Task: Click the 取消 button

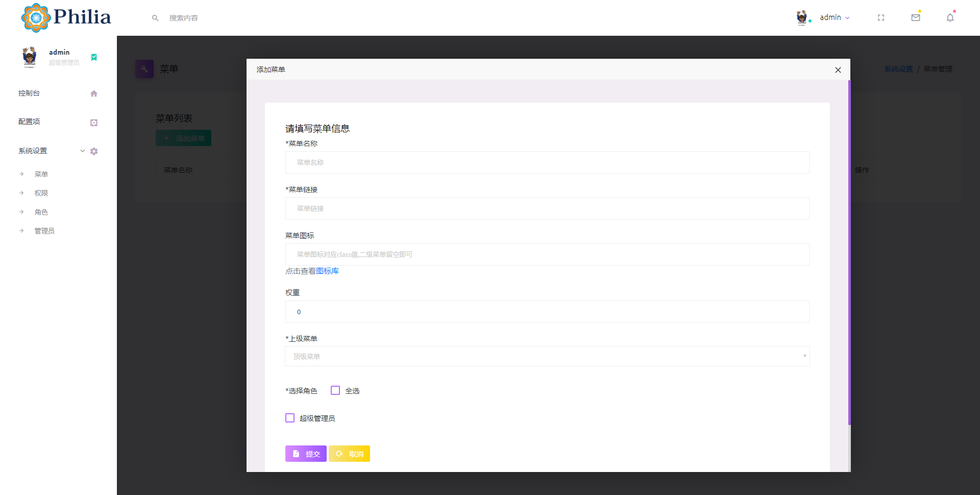Action: (x=349, y=454)
